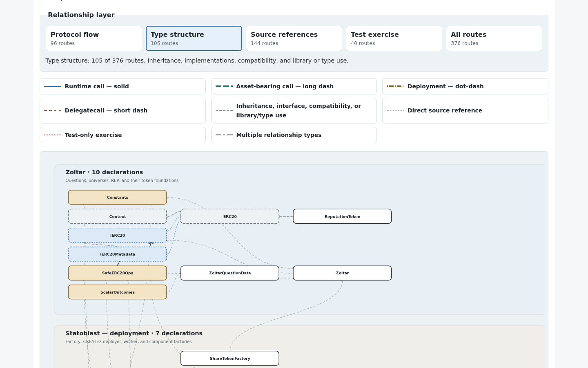Click the 376 routes count text
This screenshot has height=368, width=588.
[x=464, y=43]
